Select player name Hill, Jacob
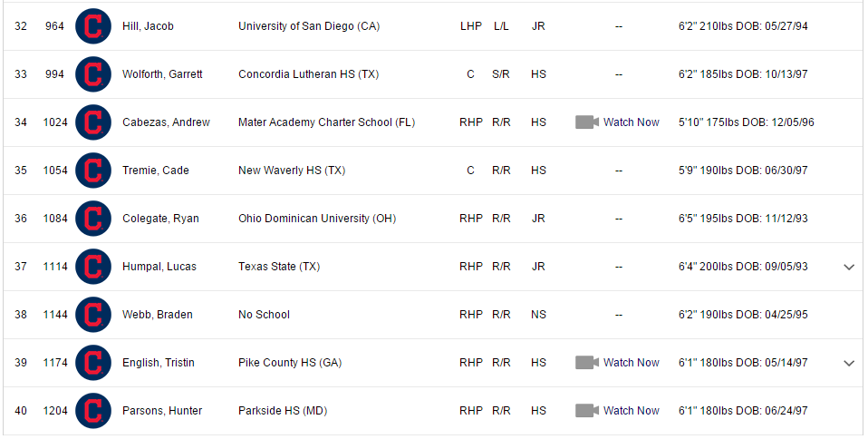The width and height of the screenshot is (868, 439). pyautogui.click(x=148, y=26)
